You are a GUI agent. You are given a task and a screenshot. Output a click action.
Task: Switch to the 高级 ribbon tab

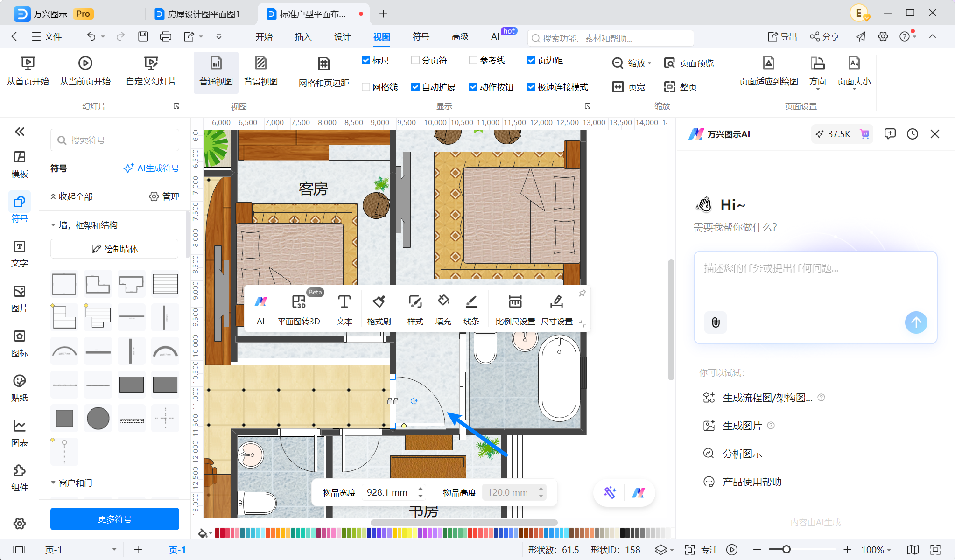tap(460, 36)
